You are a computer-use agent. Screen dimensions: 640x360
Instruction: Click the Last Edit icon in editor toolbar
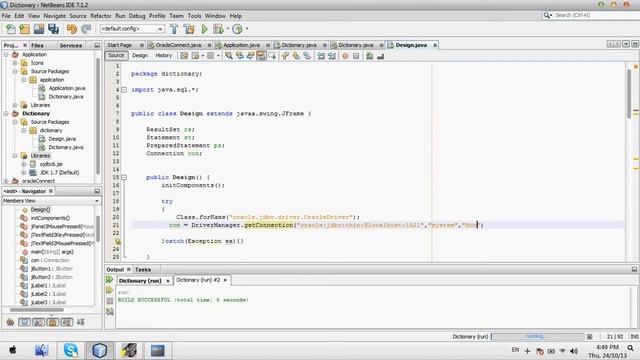(x=184, y=56)
